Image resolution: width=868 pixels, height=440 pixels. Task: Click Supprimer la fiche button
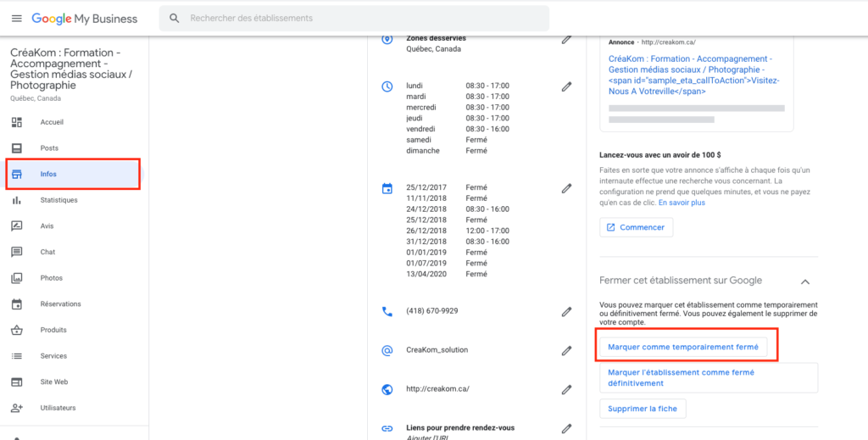(643, 409)
